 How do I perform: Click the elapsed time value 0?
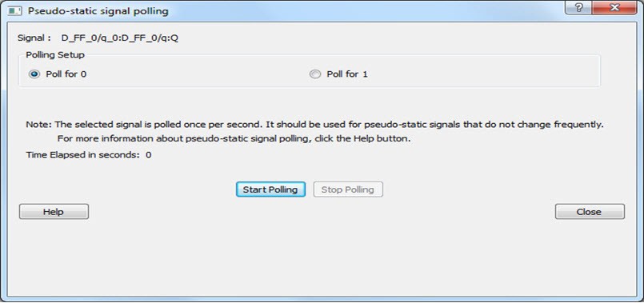(x=149, y=155)
